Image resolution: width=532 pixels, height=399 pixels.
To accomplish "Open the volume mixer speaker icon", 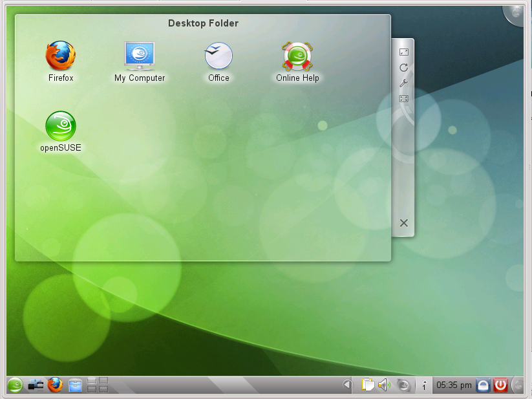I will click(x=384, y=385).
